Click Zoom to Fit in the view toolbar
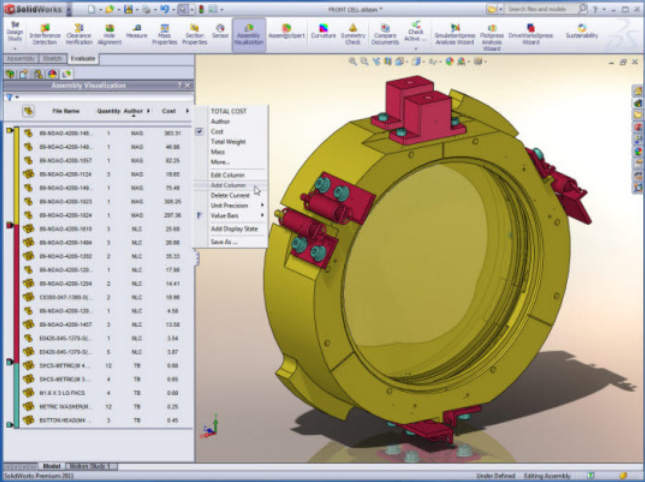Screen dimensions: 645x482 353,61
